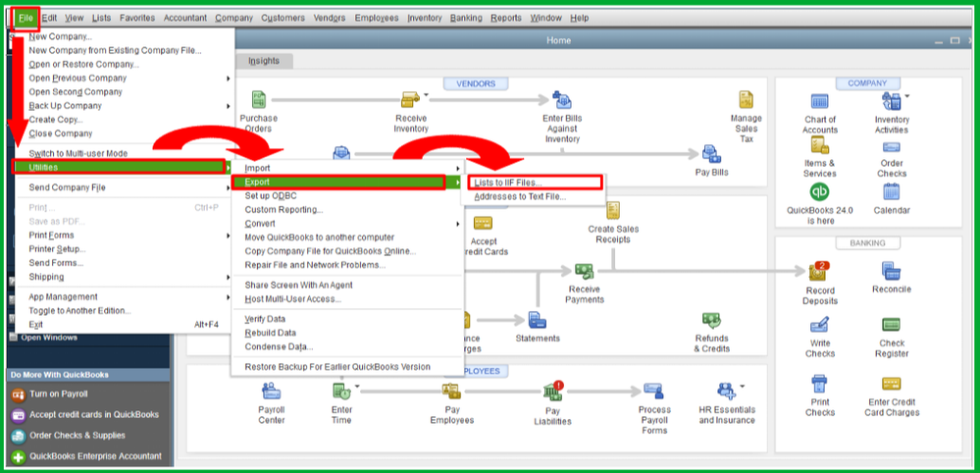Click Accept credit cards in QuickBooks
Screen dimensions: 980x473
click(94, 414)
